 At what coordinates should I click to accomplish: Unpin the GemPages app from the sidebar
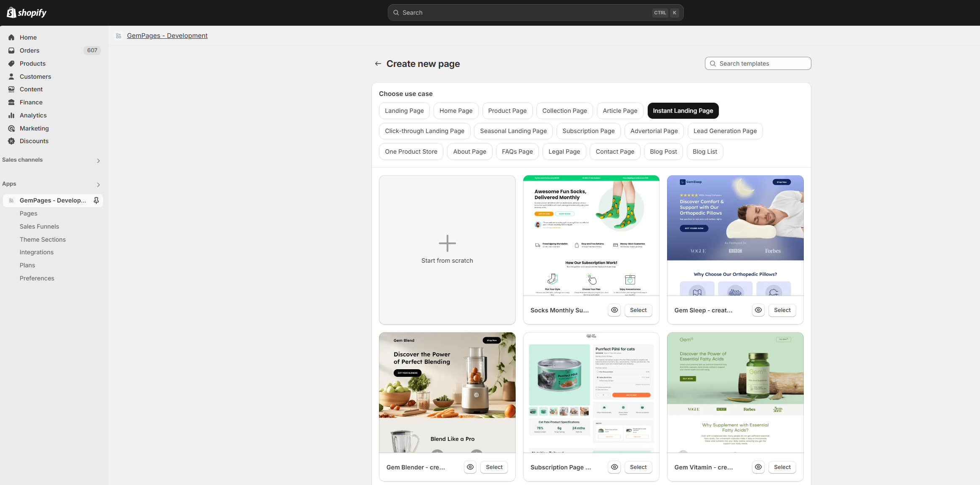96,200
